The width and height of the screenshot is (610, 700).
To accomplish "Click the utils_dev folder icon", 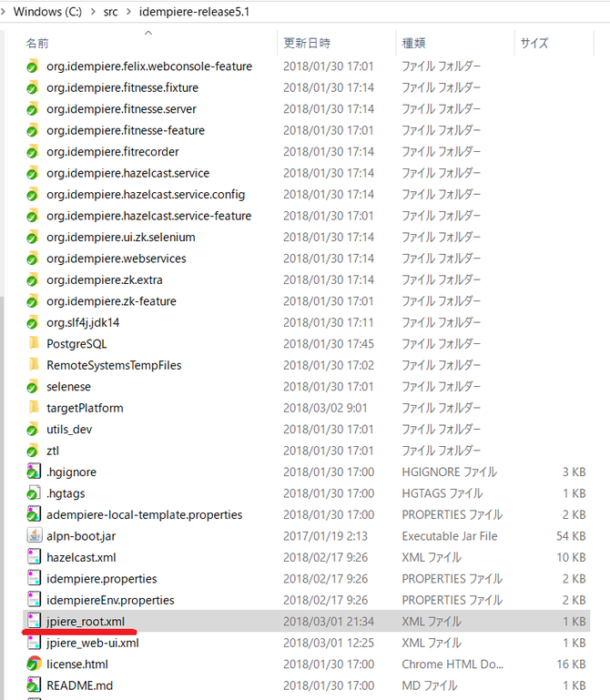I will [33, 430].
